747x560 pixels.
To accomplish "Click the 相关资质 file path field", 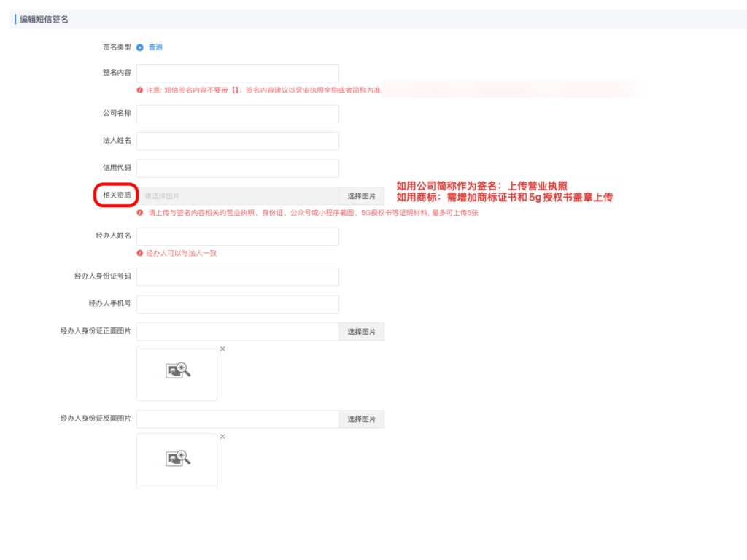I will (x=237, y=196).
